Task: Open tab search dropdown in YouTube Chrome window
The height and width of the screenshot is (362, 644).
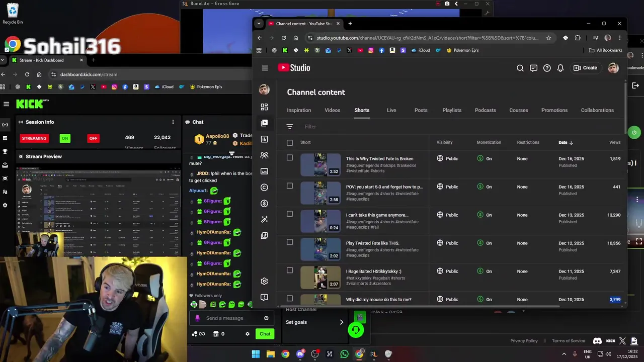Action: [259, 24]
